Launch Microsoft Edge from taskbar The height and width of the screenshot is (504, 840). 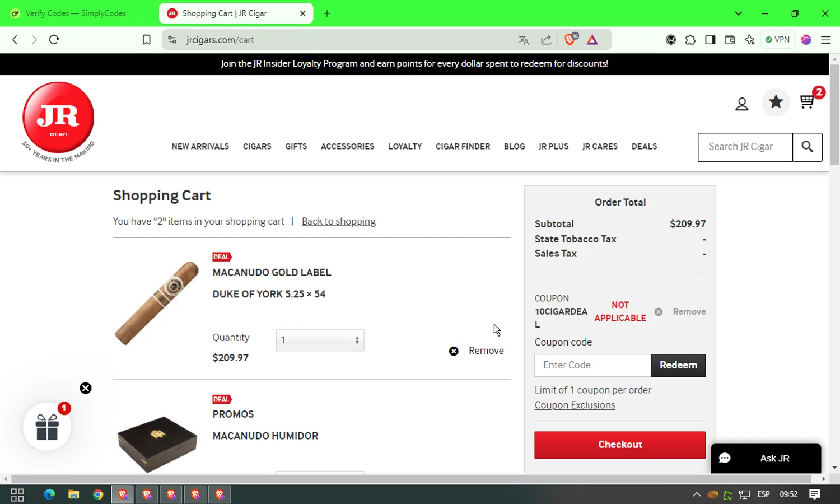[x=49, y=494]
